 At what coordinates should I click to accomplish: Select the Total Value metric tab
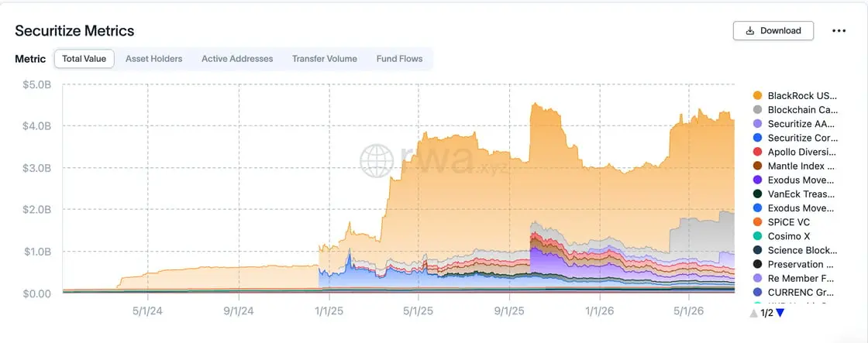pos(84,59)
